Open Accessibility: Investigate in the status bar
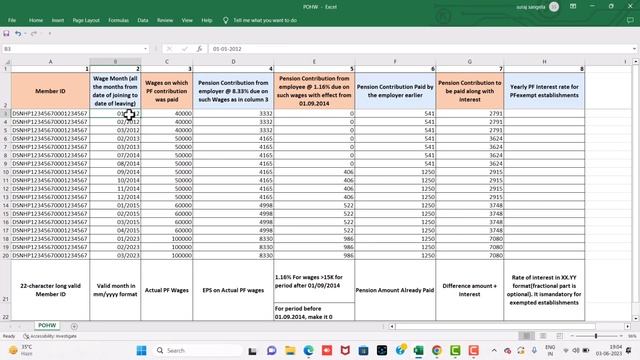Screen dimensions: 640x360 point(50,336)
